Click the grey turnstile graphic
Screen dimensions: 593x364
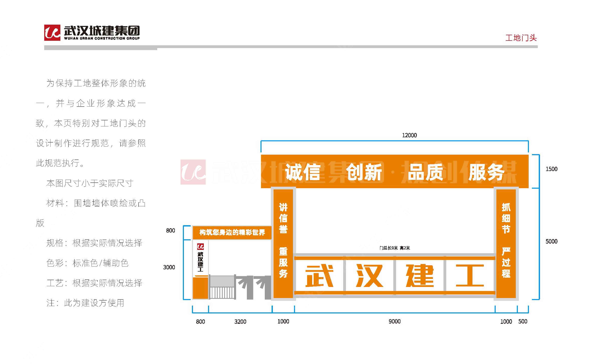tap(254, 288)
